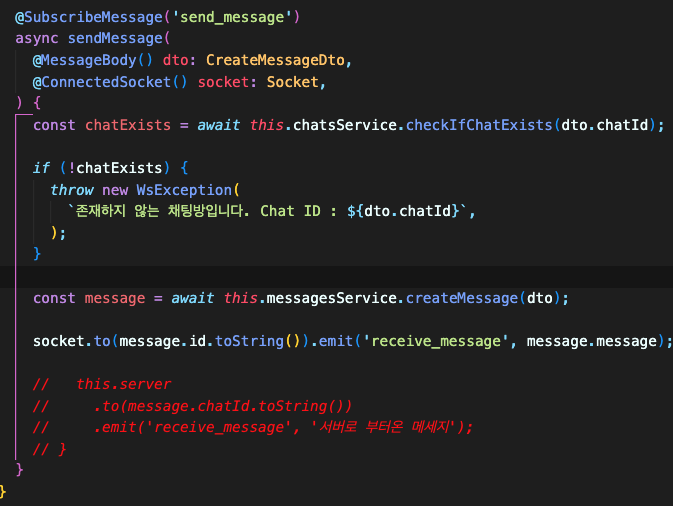Click the empty highlighted current line
Screen dimensions: 673x506
(336, 276)
